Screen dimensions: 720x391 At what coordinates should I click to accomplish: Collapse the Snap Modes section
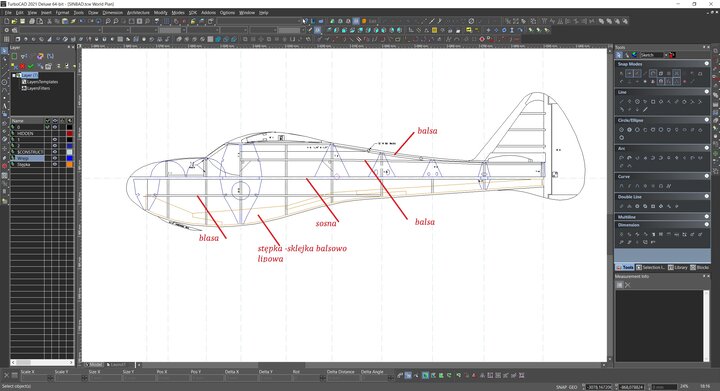tap(707, 64)
